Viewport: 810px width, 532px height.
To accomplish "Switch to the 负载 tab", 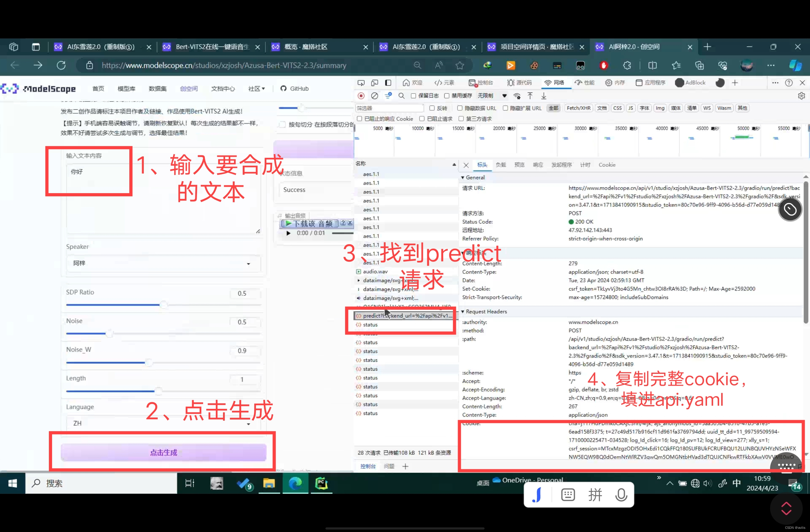I will [501, 165].
